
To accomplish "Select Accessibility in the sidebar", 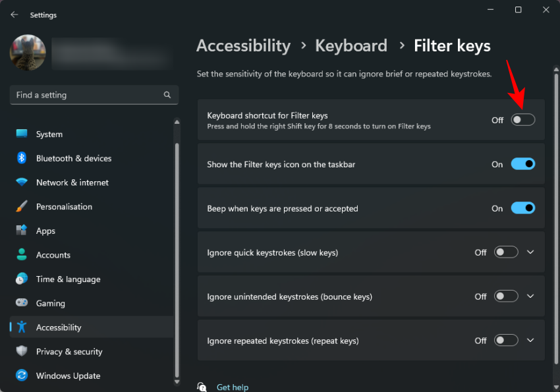I will pyautogui.click(x=58, y=327).
